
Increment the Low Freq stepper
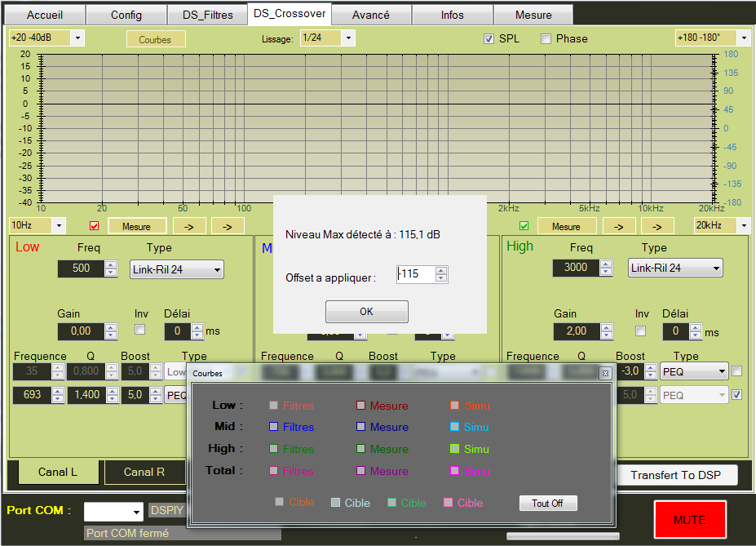coord(111,264)
